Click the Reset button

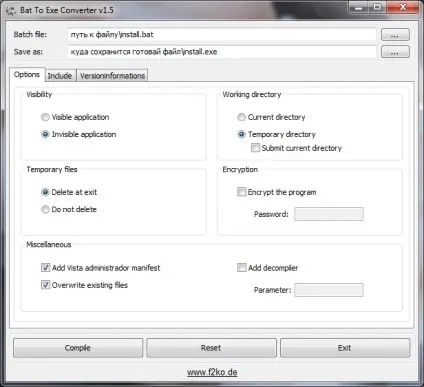point(211,348)
